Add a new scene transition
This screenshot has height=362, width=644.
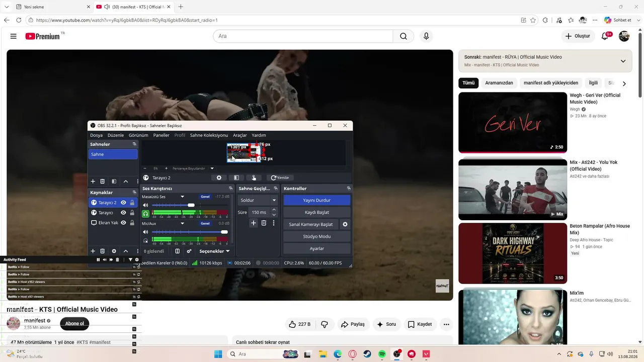(254, 223)
